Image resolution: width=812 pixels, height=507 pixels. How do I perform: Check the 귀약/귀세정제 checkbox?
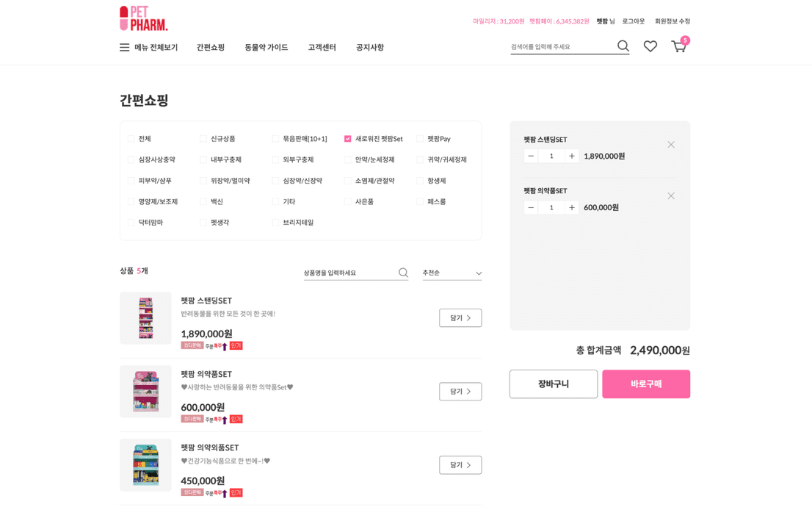coord(420,159)
